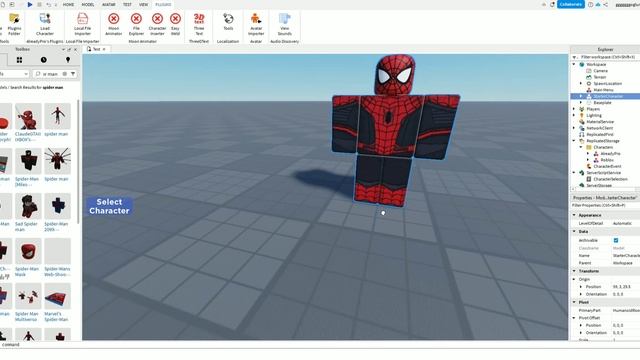
Task: Expand the Players service node
Action: tap(574, 109)
